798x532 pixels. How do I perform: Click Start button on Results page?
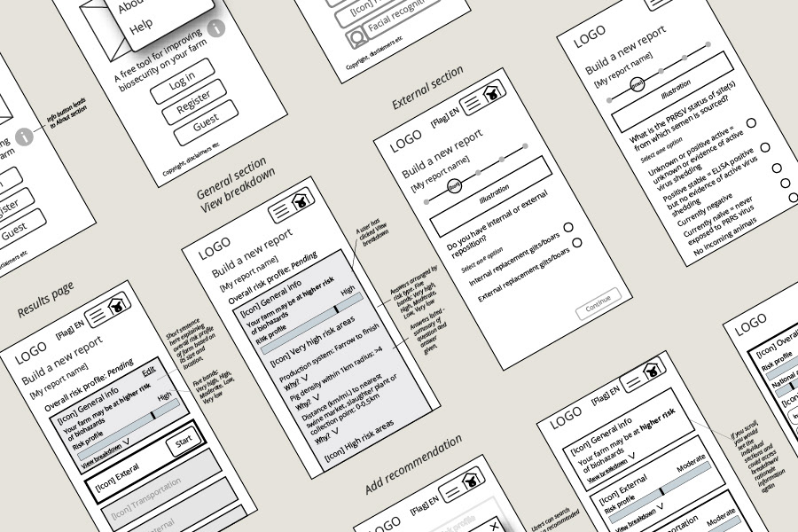tap(184, 442)
